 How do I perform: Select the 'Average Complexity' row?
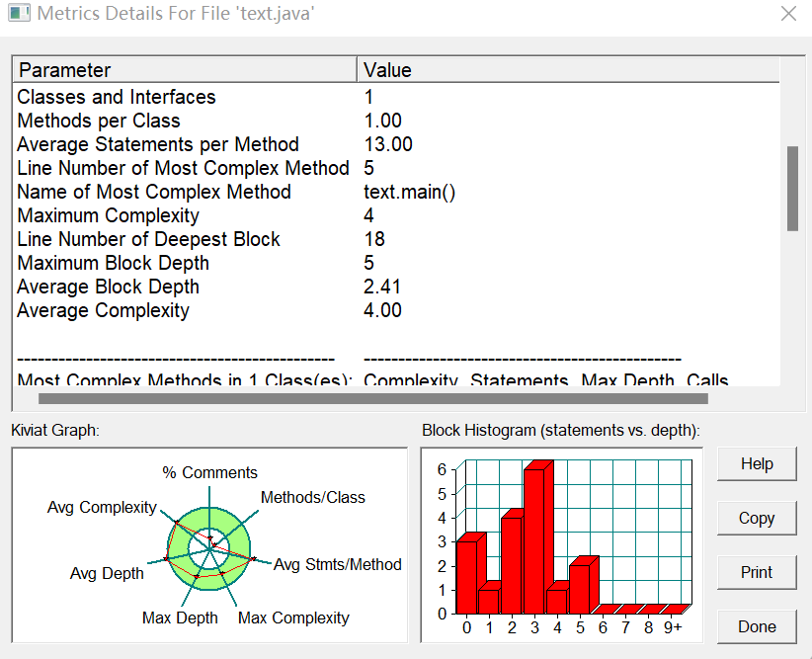tap(396, 311)
